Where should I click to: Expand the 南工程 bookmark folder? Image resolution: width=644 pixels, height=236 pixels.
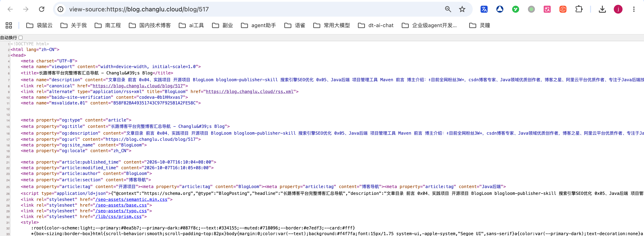point(108,25)
